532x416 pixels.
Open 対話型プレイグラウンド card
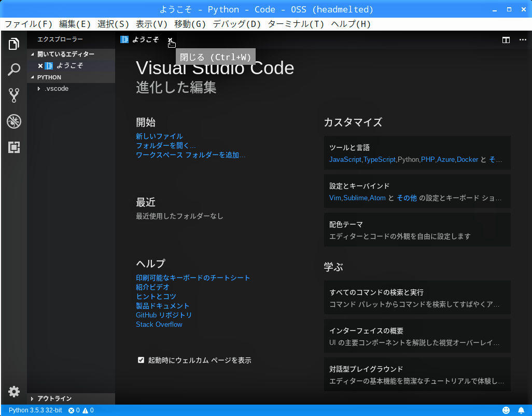point(417,374)
